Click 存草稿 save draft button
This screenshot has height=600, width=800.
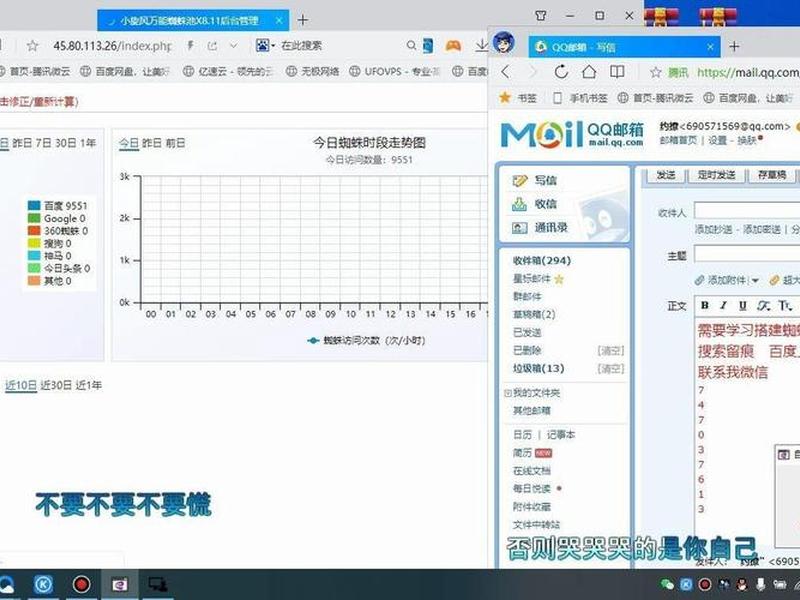pyautogui.click(x=771, y=175)
